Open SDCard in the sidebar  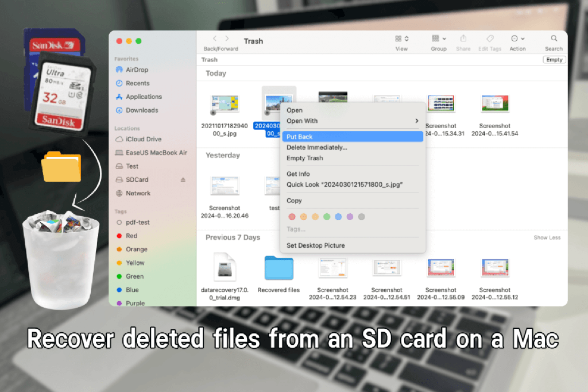point(137,179)
